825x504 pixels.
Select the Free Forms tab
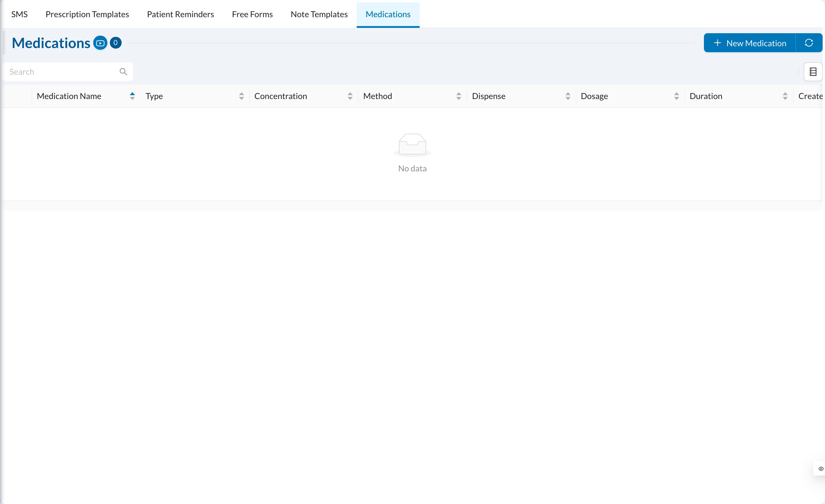[x=252, y=14]
